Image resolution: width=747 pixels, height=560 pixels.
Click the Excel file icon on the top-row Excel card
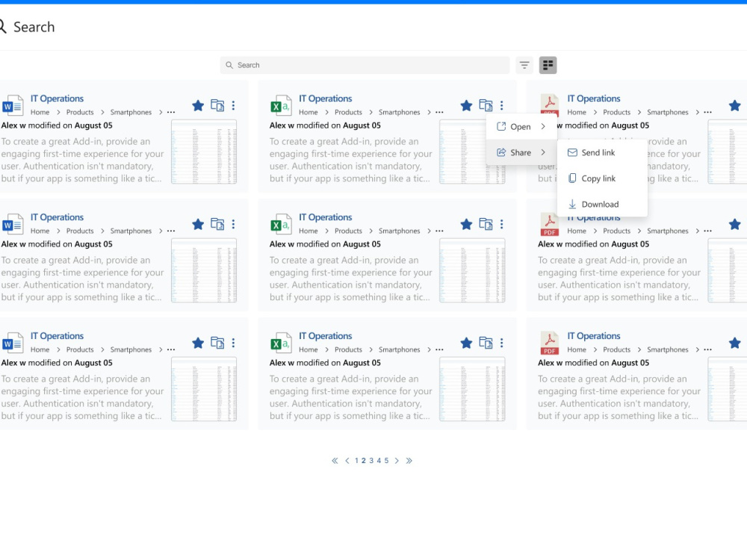click(281, 106)
